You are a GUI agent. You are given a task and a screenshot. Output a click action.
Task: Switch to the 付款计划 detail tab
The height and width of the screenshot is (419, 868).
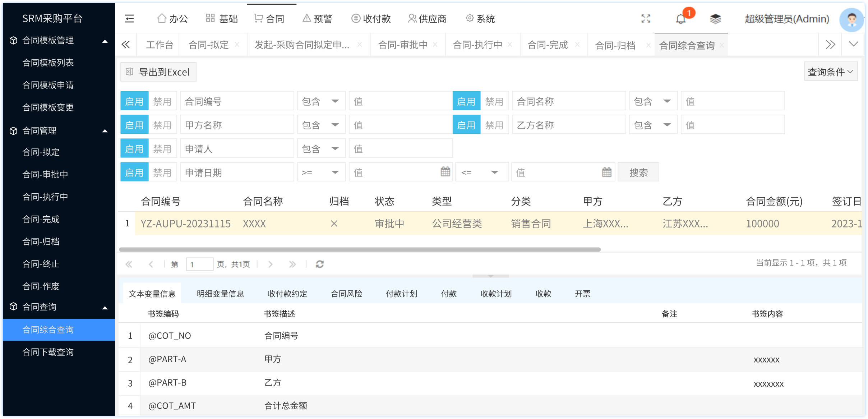(401, 294)
